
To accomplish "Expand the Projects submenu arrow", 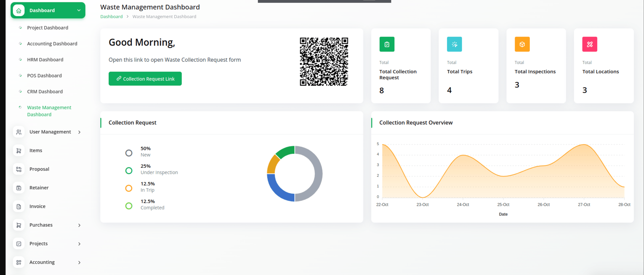I will (x=80, y=244).
